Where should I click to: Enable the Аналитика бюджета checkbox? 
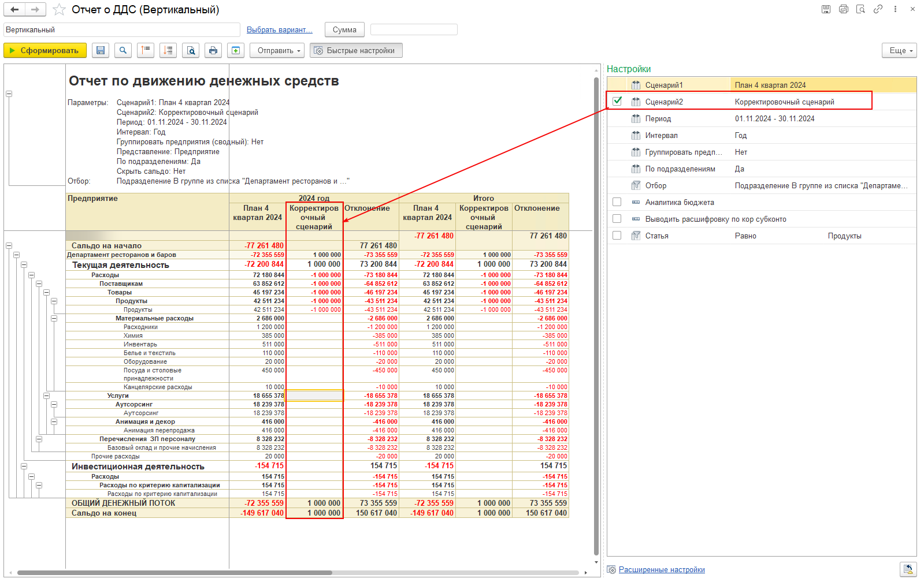pyautogui.click(x=617, y=202)
